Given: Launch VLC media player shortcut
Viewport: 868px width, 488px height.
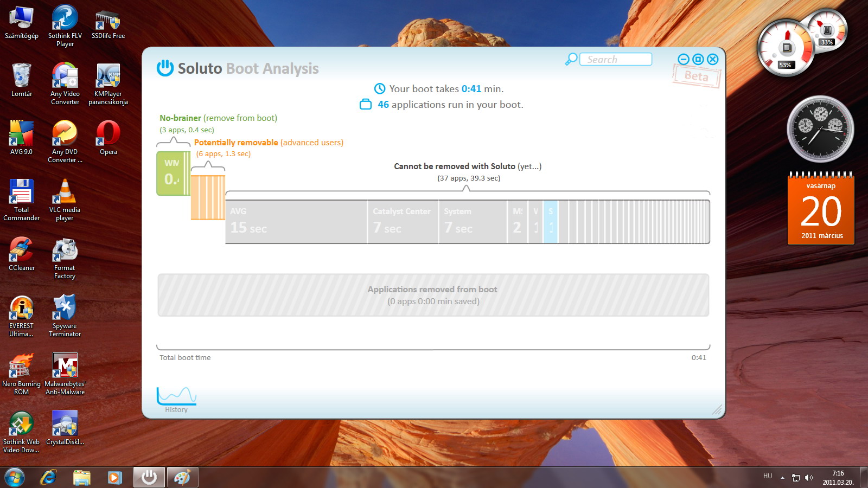Looking at the screenshot, I should click(x=65, y=200).
